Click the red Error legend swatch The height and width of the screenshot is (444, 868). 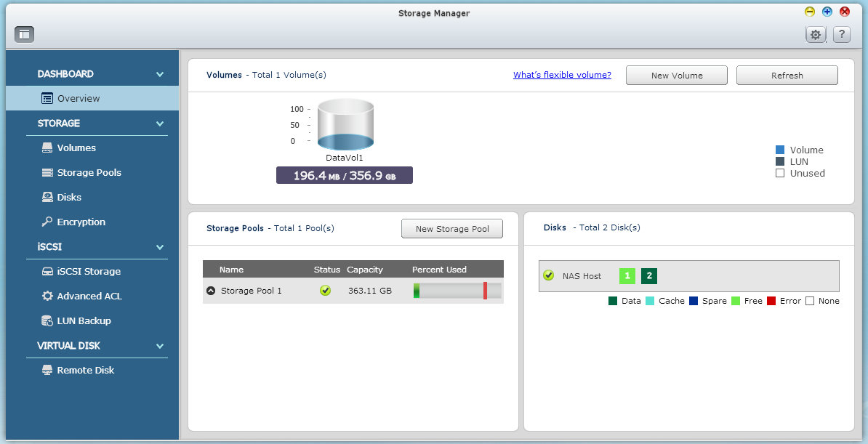[771, 301]
